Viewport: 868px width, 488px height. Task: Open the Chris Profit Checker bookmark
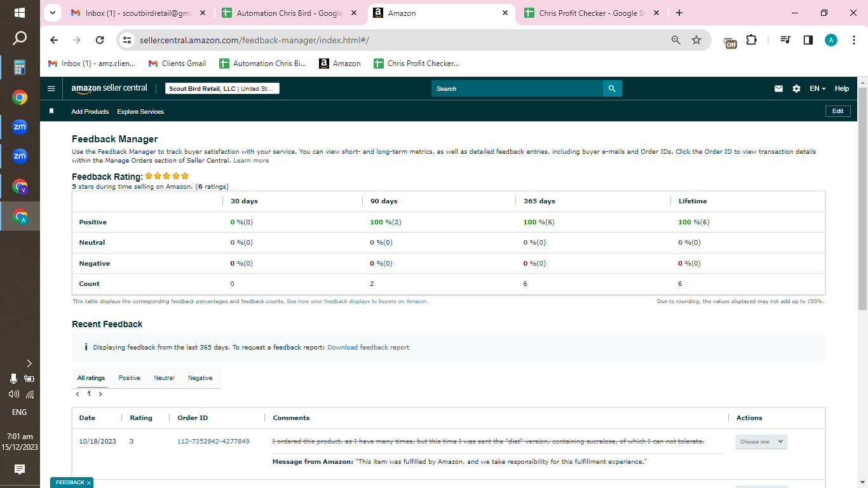coord(416,64)
